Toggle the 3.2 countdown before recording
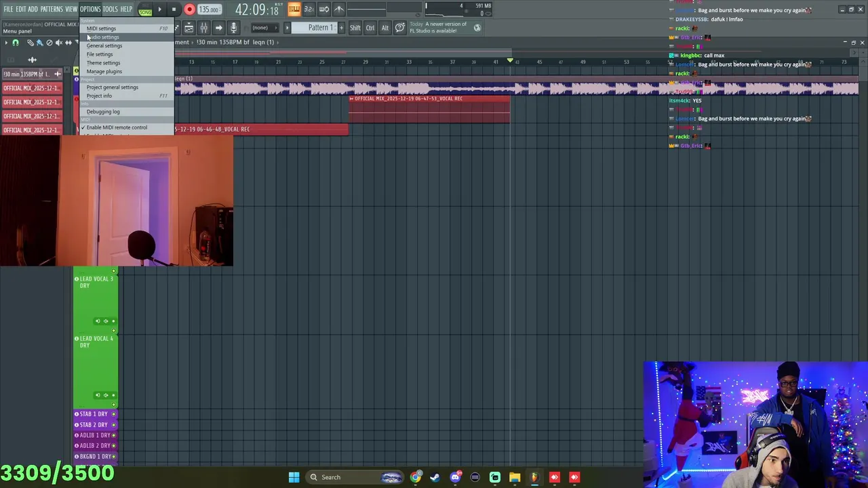868x488 pixels. click(309, 9)
